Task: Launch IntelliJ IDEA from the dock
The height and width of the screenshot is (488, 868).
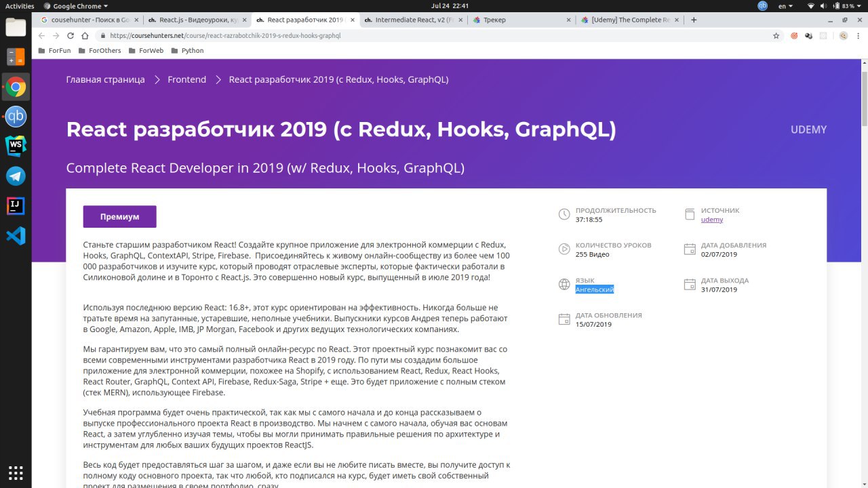Action: 16,205
